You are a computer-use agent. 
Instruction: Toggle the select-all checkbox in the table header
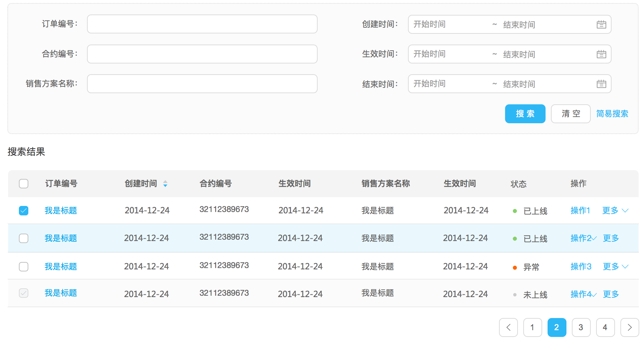[x=24, y=184]
